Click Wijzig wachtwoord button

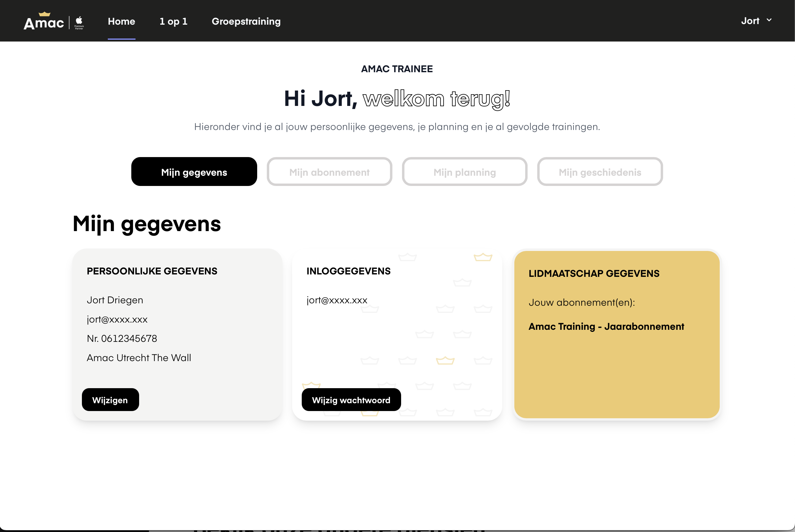coord(351,400)
